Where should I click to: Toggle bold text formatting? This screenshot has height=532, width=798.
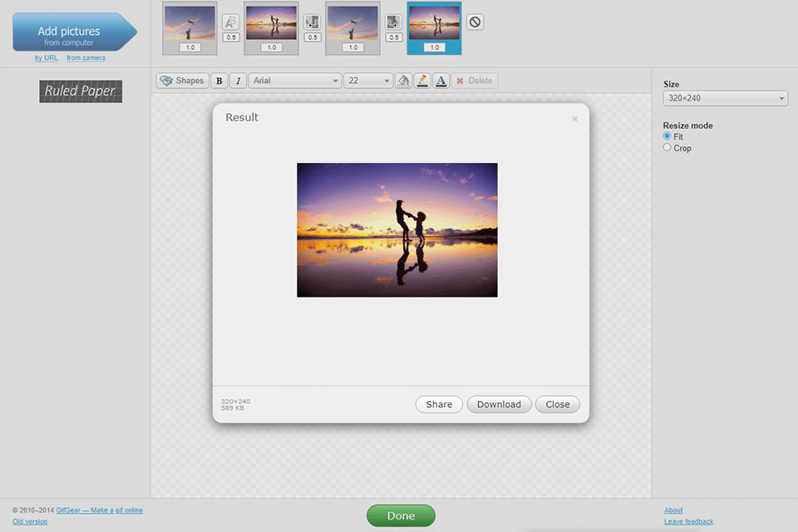219,80
